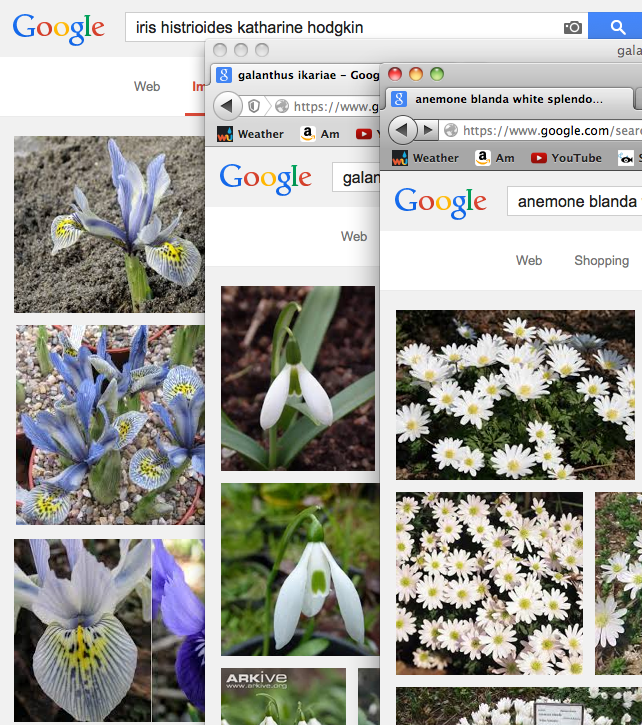
Task: Open the first white anemone flowers thumbnail
Action: tap(515, 395)
